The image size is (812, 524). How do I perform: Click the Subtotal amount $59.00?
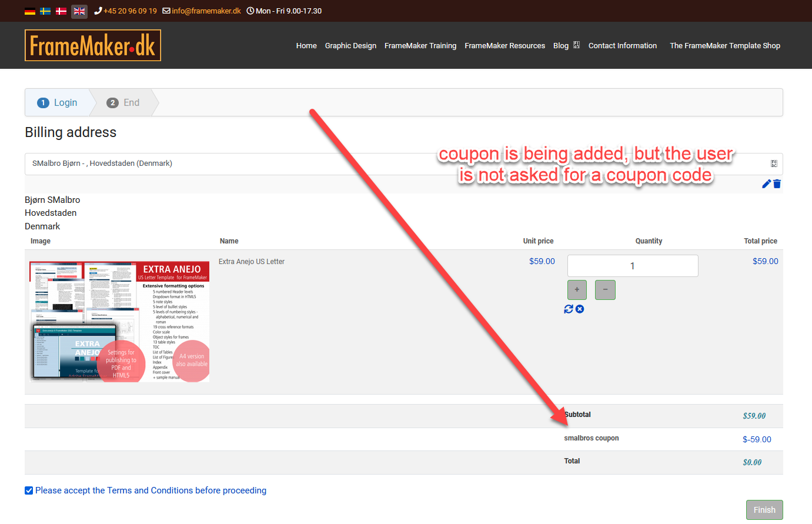[x=754, y=416]
